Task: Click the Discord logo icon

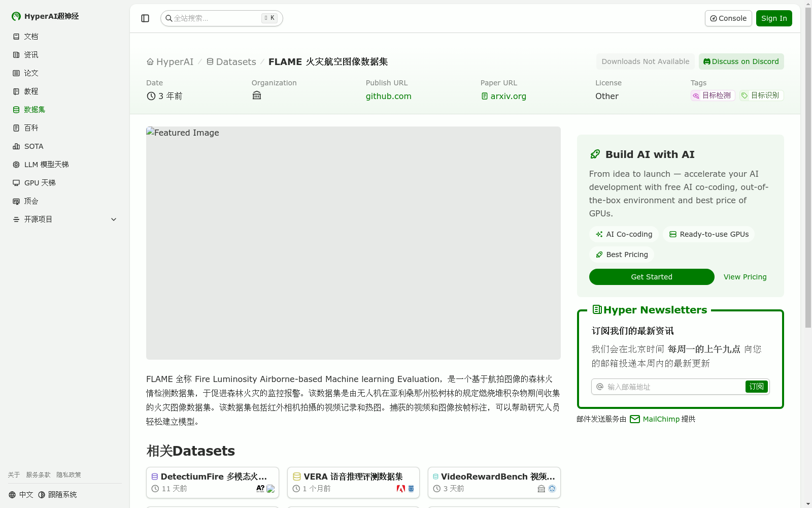Action: coord(707,61)
